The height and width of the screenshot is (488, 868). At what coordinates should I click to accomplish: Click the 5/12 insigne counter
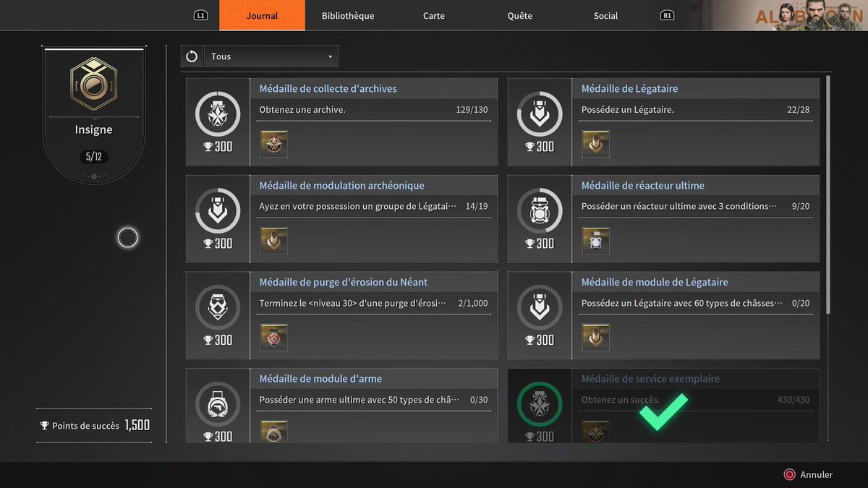point(94,156)
